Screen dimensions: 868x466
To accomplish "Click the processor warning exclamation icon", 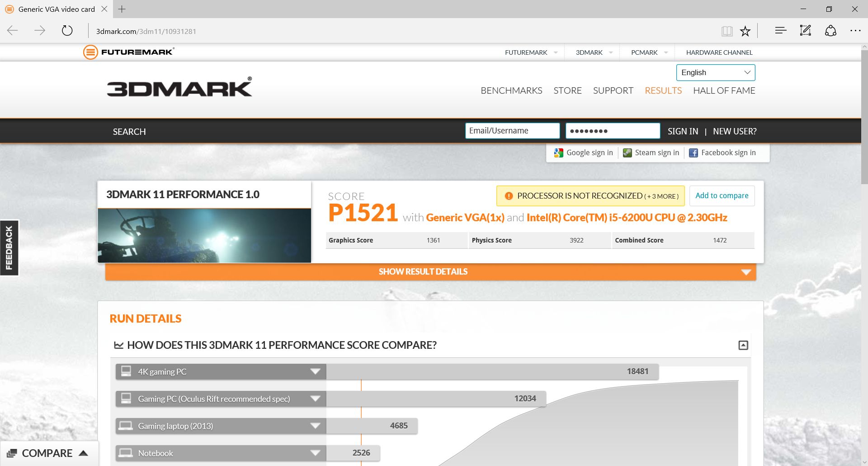I will [x=509, y=196].
